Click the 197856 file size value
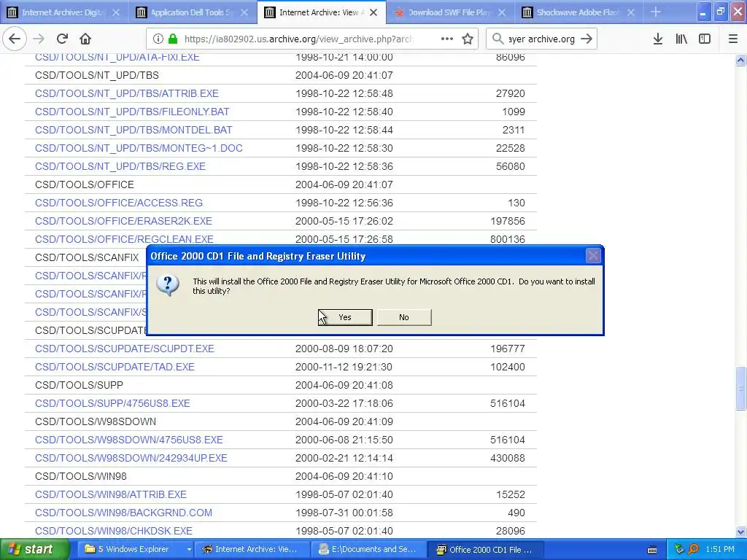Viewport: 747px width, 560px height. point(508,221)
